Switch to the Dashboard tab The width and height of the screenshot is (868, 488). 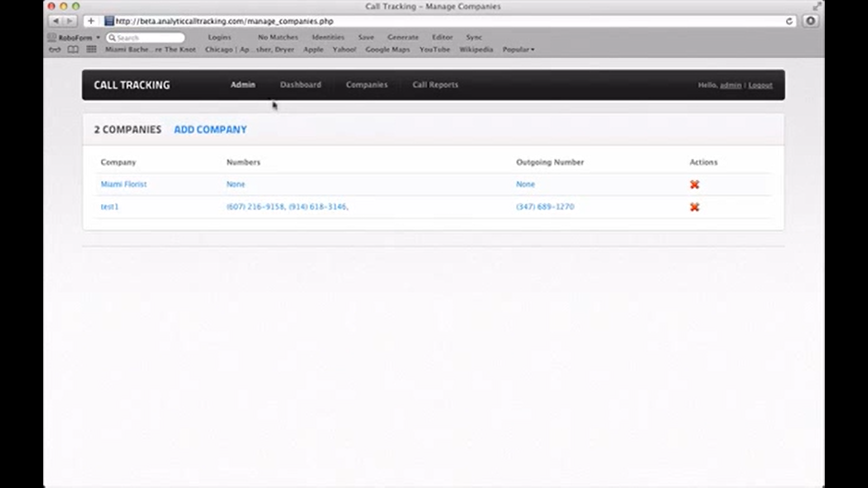point(300,84)
